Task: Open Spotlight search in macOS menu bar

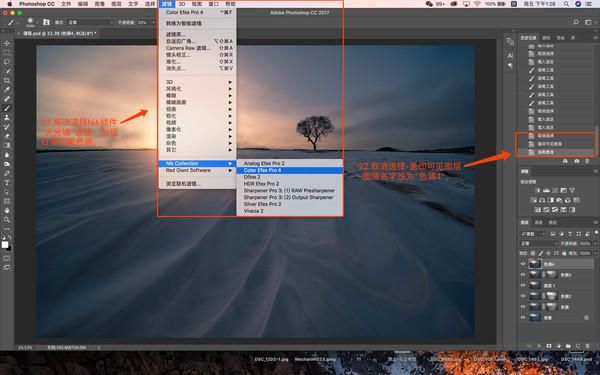Action: [x=566, y=4]
